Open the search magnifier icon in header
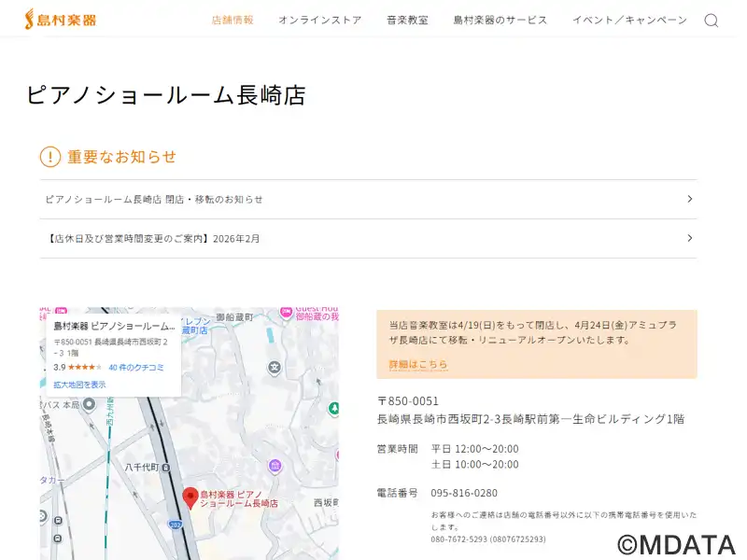 (711, 21)
